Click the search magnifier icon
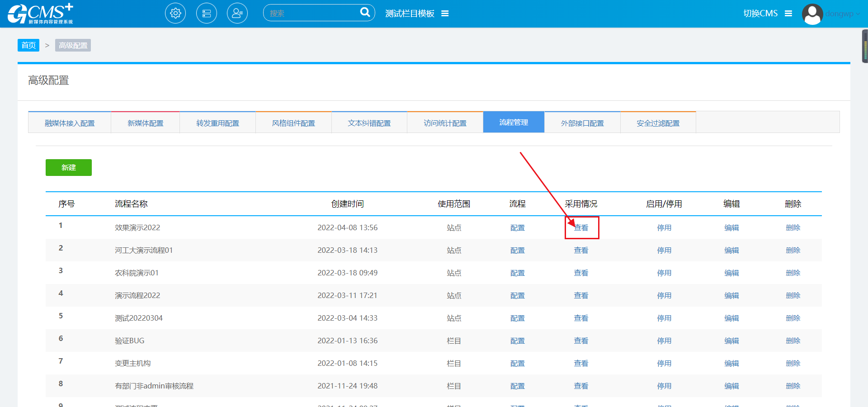This screenshot has height=407, width=868. pos(365,12)
